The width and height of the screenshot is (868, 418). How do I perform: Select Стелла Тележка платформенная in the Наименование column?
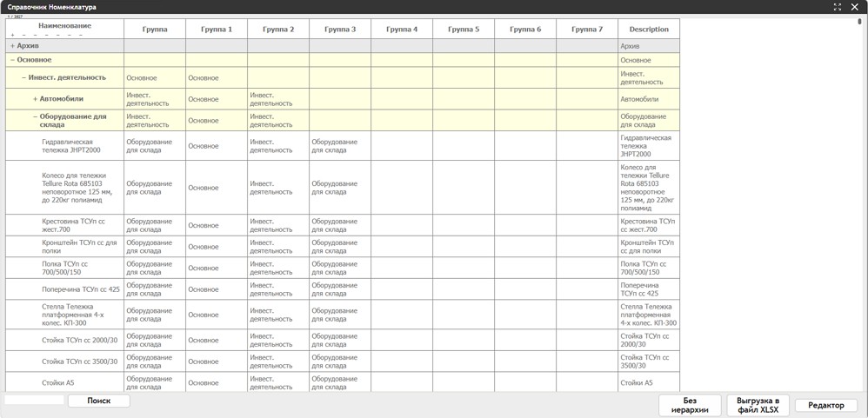point(64,315)
